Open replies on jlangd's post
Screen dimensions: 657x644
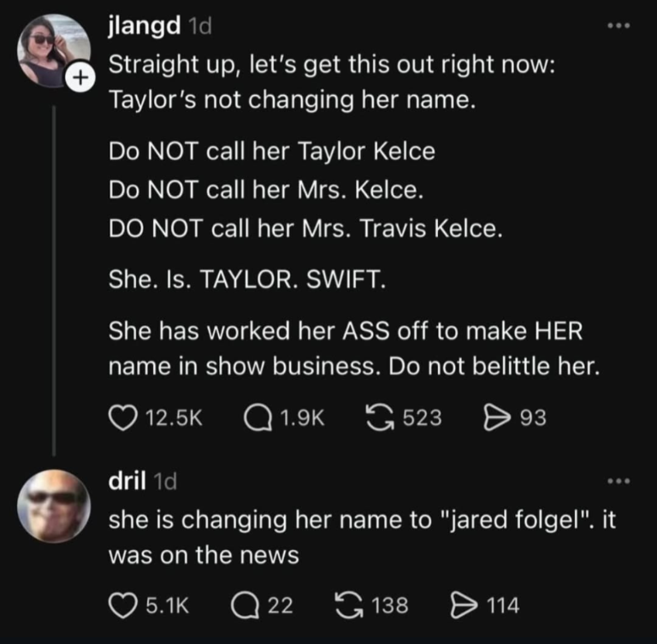(x=257, y=417)
